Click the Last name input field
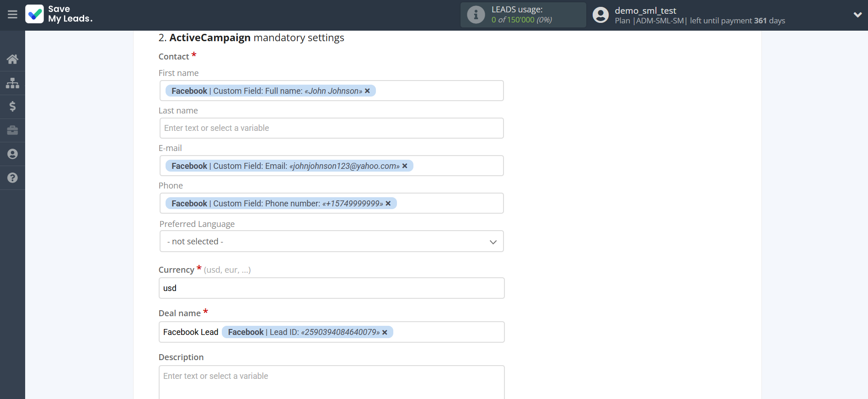The image size is (868, 399). coord(331,128)
